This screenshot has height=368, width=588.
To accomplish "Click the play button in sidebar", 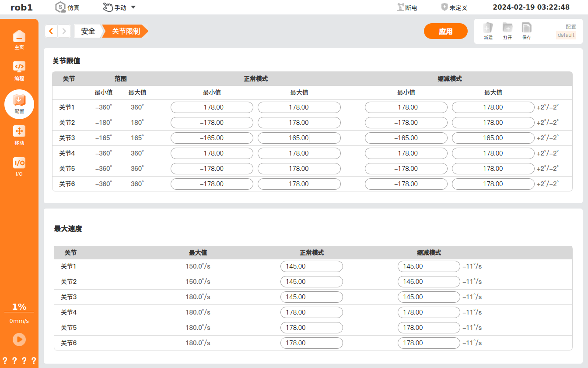I will (x=19, y=340).
